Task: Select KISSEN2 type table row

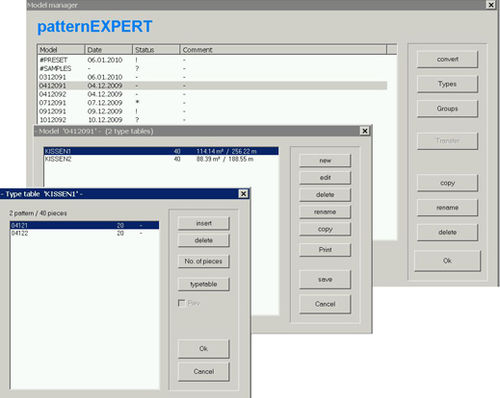Action: tap(161, 159)
